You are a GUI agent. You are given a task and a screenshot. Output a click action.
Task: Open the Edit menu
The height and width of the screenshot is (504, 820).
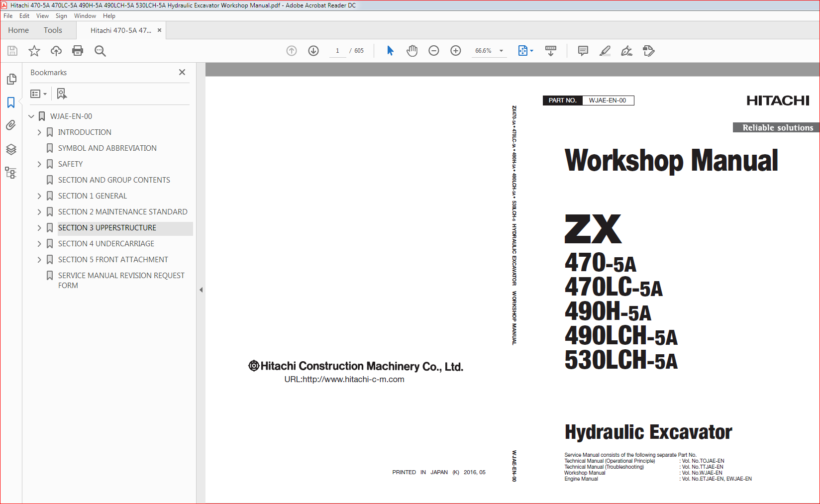[x=24, y=16]
